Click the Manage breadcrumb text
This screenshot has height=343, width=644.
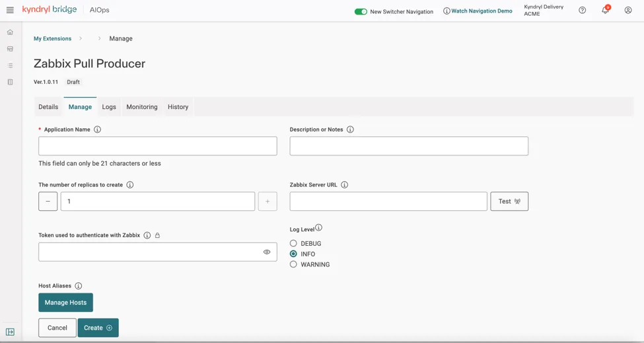121,38
